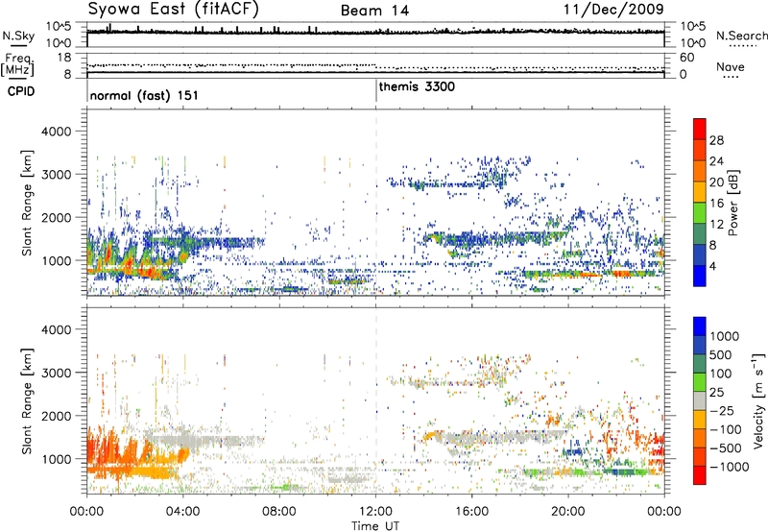Click the '18' frequency axis value
The width and height of the screenshot is (768, 532).
coord(64,57)
